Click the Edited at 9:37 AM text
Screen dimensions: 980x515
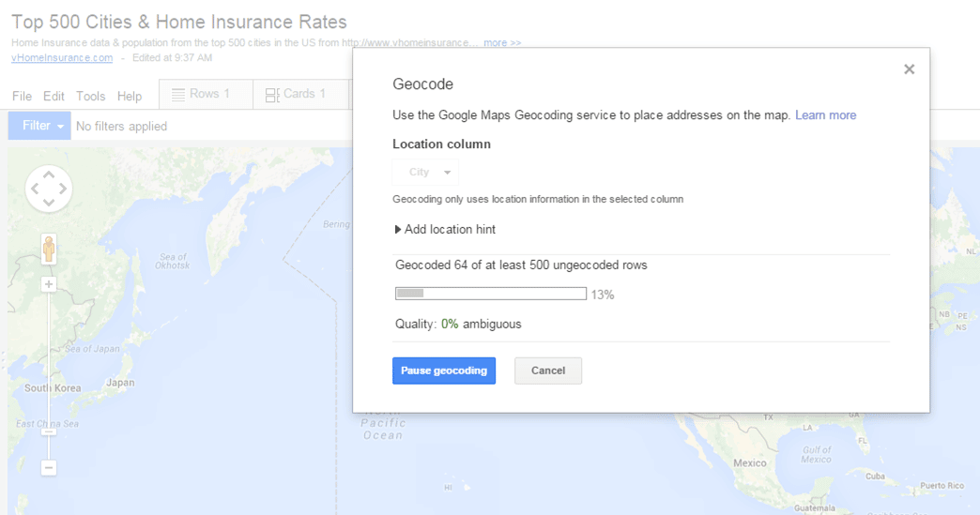click(x=173, y=57)
